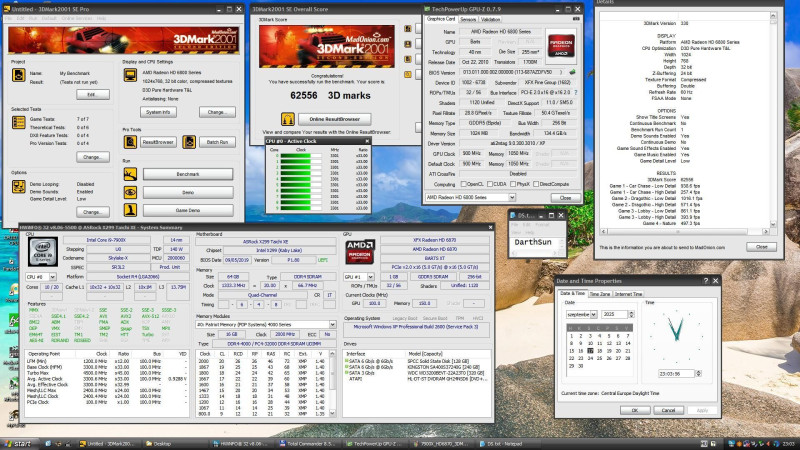Click the Selected Tests checklist icon
Image resolution: width=800 pixels, height=450 pixels.
pyautogui.click(x=18, y=122)
